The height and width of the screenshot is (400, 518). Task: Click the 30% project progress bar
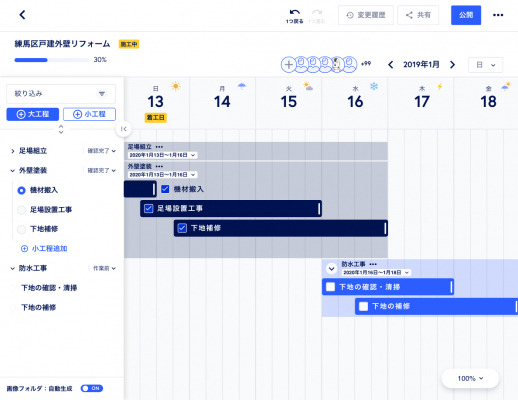click(x=52, y=60)
